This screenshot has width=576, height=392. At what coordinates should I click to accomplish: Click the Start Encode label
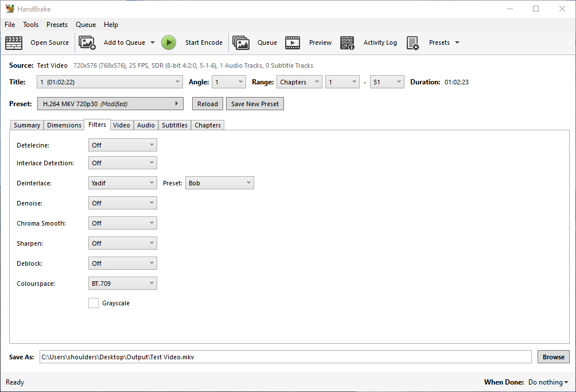(204, 42)
